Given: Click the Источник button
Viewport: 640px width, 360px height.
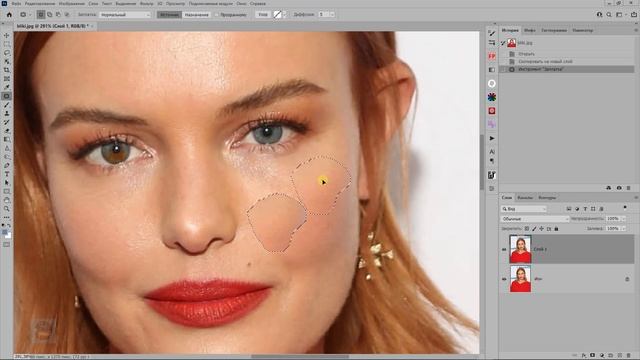Looking at the screenshot, I should pos(169,15).
